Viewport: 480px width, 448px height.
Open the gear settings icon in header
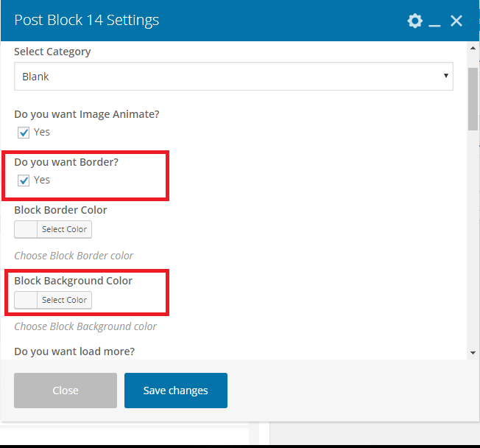point(415,21)
